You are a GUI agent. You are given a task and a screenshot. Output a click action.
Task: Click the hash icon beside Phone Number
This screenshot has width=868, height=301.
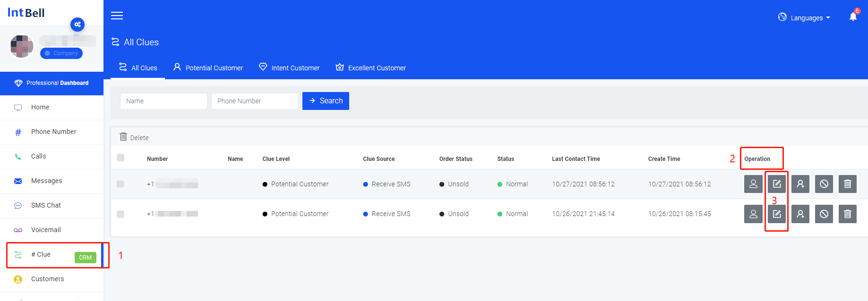click(x=18, y=132)
